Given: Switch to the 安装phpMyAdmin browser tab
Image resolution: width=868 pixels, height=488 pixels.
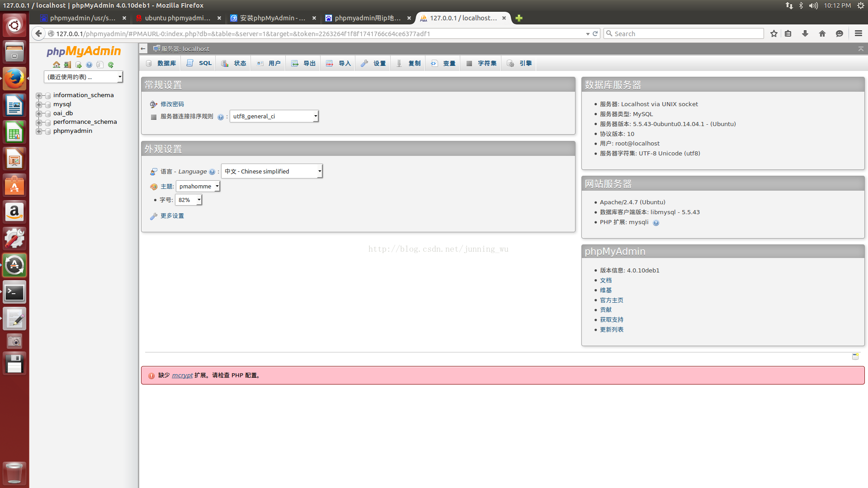Looking at the screenshot, I should [x=273, y=18].
